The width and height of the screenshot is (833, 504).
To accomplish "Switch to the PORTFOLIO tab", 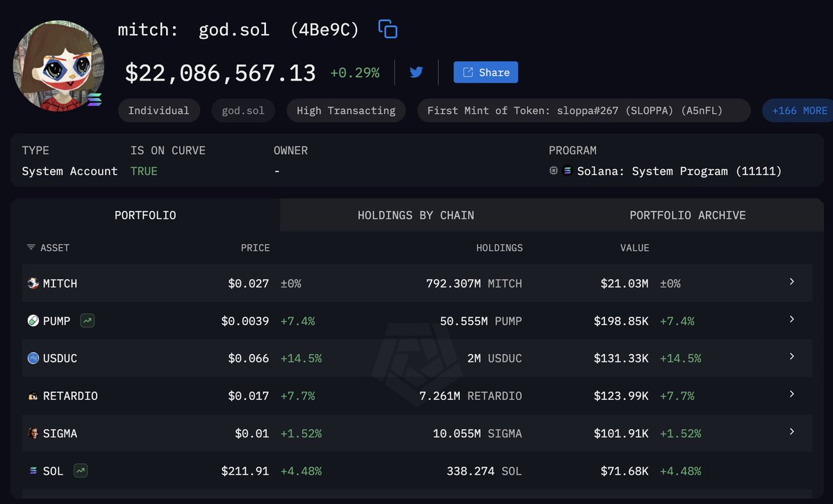I will click(145, 215).
